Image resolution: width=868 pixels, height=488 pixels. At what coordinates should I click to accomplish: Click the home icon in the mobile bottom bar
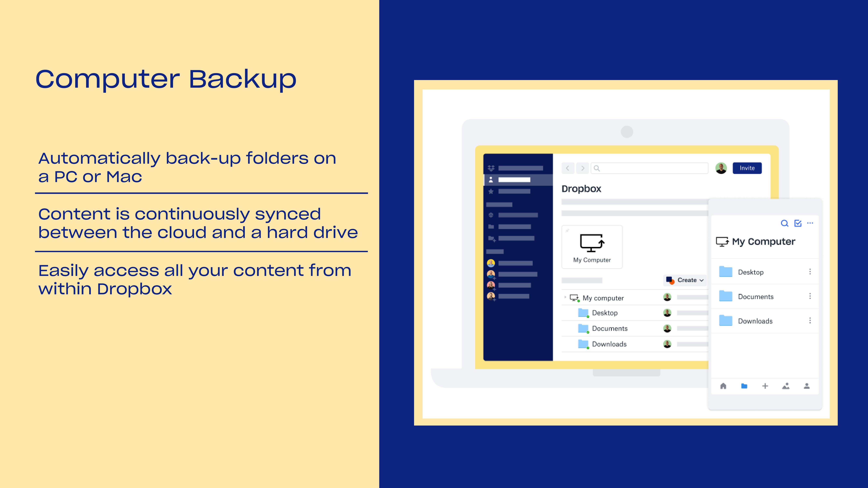click(x=724, y=386)
